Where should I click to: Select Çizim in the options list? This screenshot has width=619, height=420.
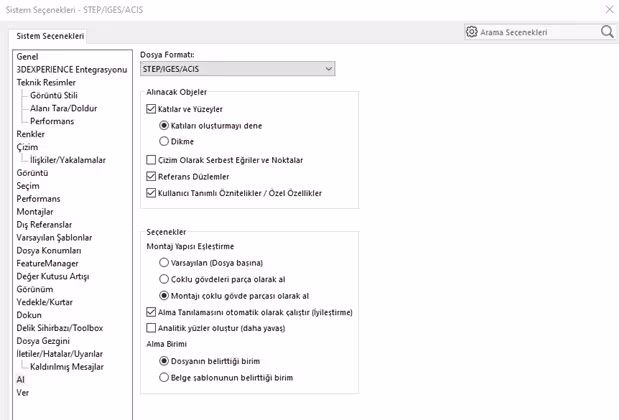pyautogui.click(x=27, y=147)
